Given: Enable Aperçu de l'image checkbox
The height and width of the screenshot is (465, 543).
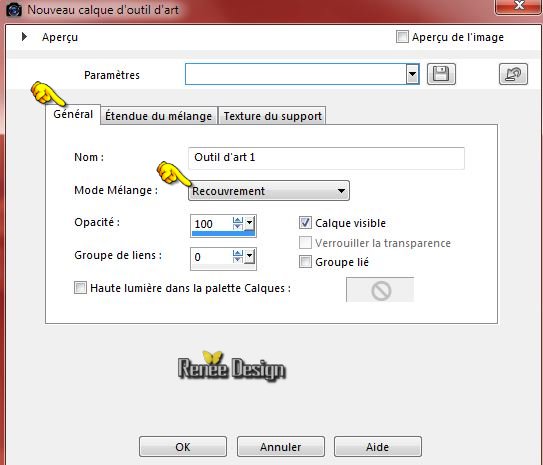Looking at the screenshot, I should pyautogui.click(x=402, y=37).
